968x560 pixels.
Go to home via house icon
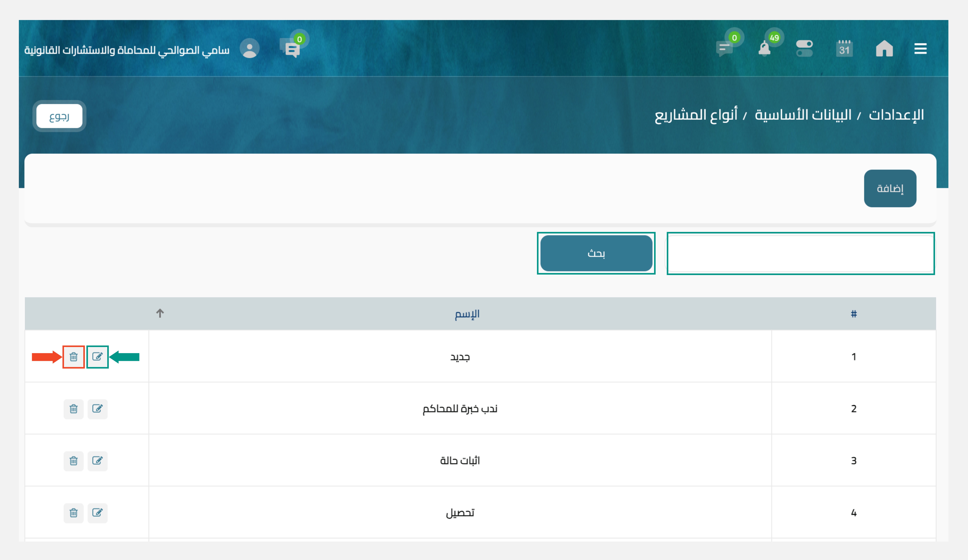[884, 49]
